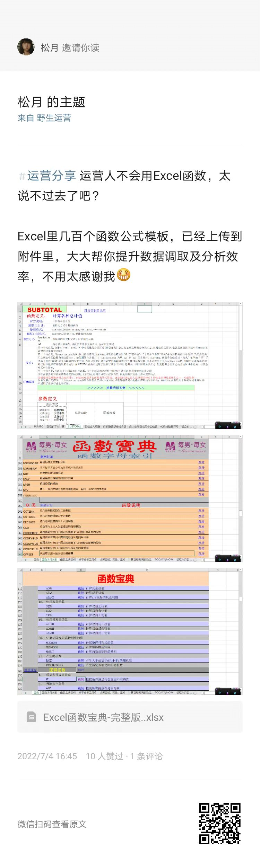Tap the grinning emoji after 不用太感谢我
This screenshot has height=868, width=260.
[124, 275]
